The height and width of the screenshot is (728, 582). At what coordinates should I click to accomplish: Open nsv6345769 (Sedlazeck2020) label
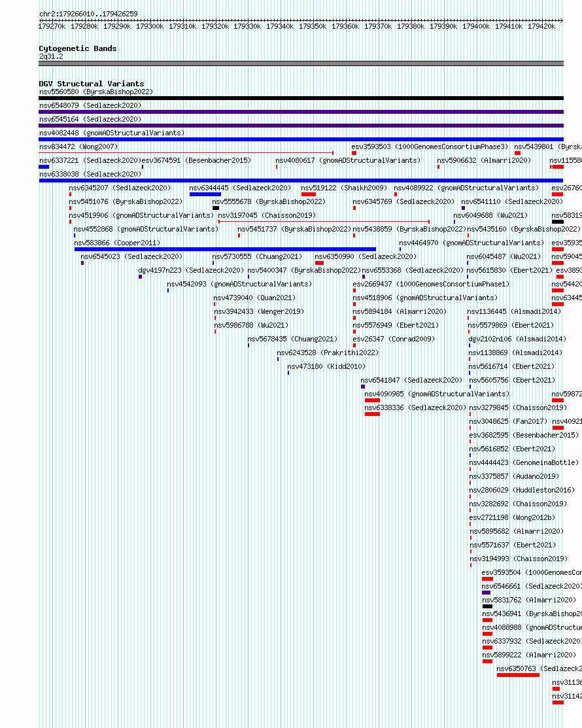[403, 201]
